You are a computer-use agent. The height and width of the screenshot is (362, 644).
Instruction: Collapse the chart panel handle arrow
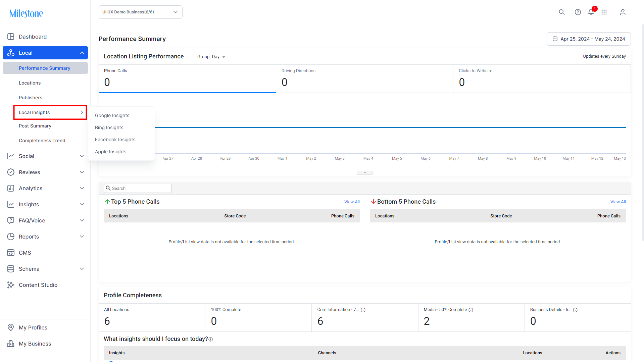[365, 173]
